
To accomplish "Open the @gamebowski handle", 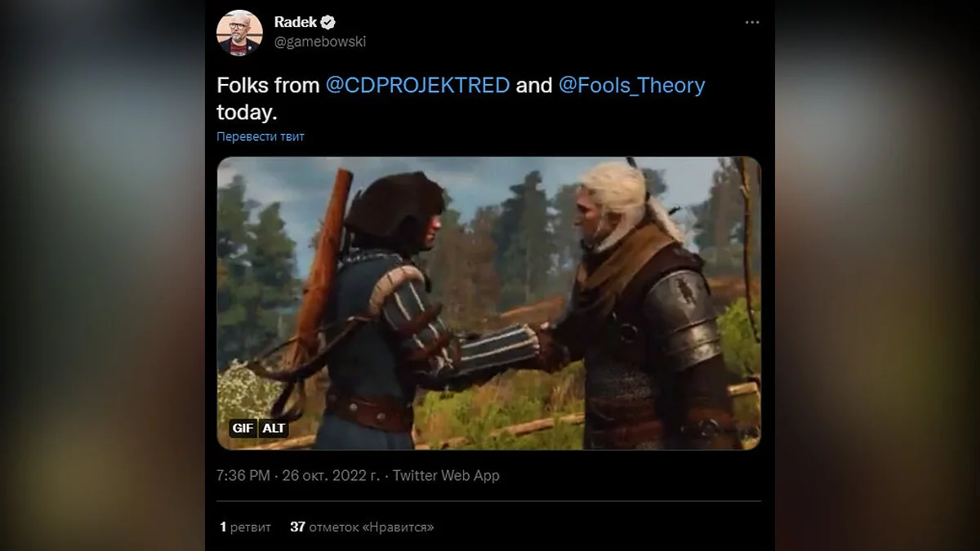I will pos(314,42).
